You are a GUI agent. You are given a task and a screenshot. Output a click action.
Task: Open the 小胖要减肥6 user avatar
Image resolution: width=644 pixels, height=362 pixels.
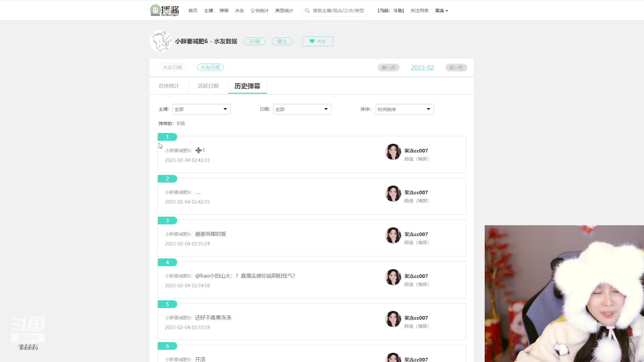pyautogui.click(x=161, y=41)
